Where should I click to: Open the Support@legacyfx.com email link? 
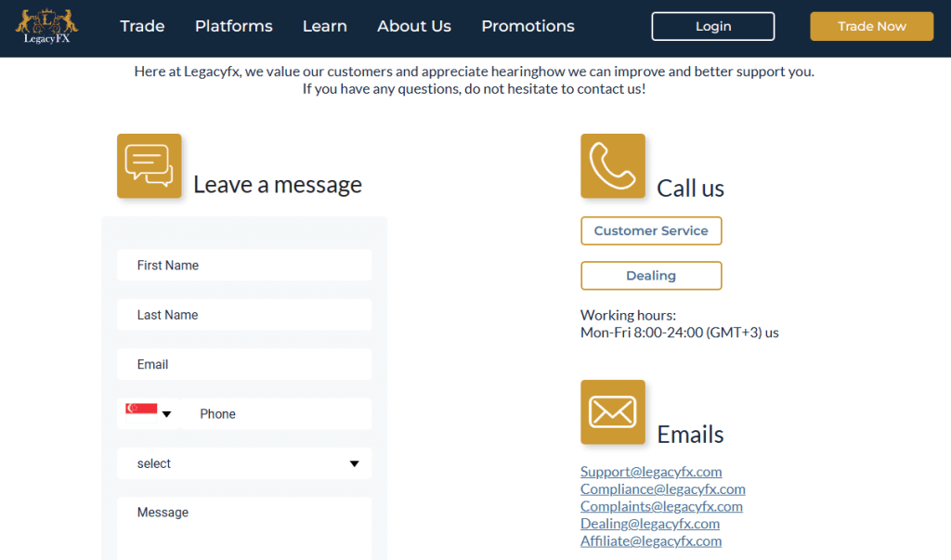pos(651,472)
